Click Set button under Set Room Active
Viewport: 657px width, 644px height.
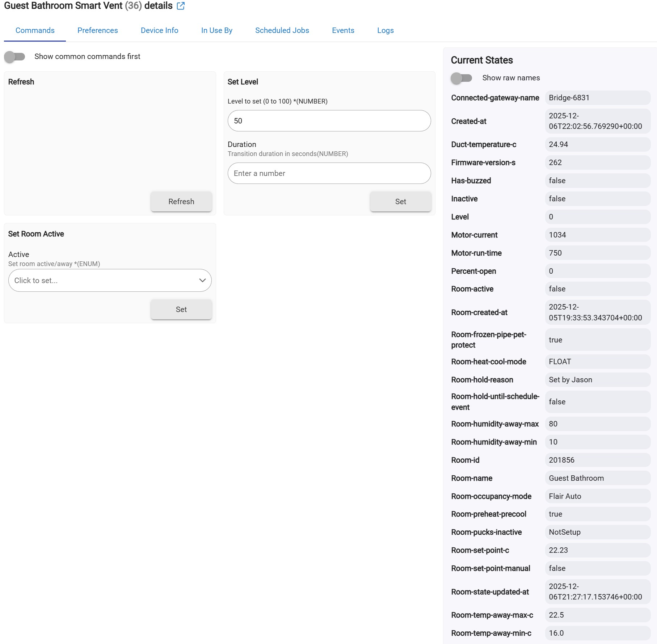[181, 310]
